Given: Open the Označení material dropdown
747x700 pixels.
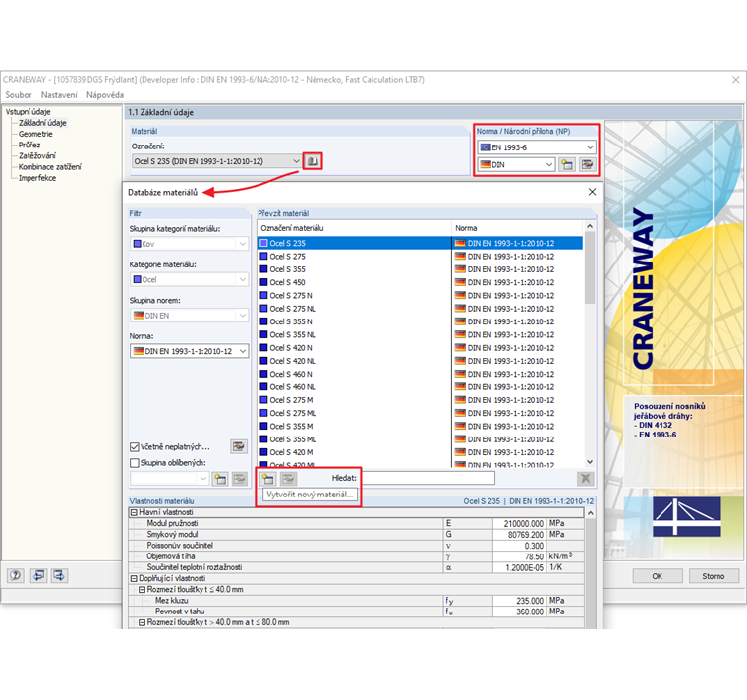Looking at the screenshot, I should pos(296,161).
